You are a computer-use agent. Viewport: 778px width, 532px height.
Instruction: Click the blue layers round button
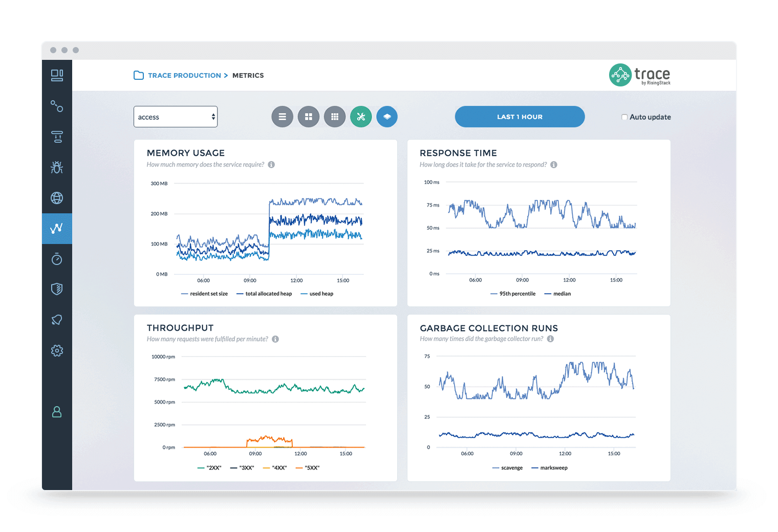click(x=387, y=117)
